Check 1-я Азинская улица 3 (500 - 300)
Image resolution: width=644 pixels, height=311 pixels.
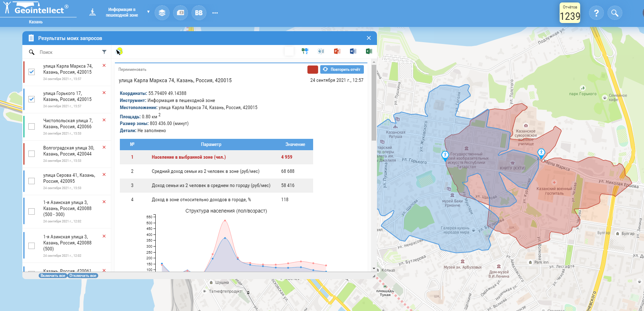pos(32,211)
